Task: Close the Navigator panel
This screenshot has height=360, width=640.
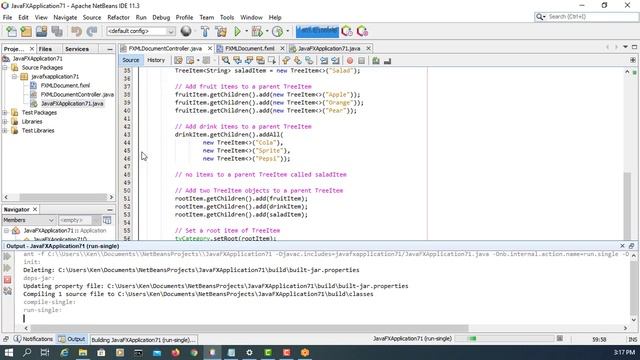Action: (x=35, y=209)
